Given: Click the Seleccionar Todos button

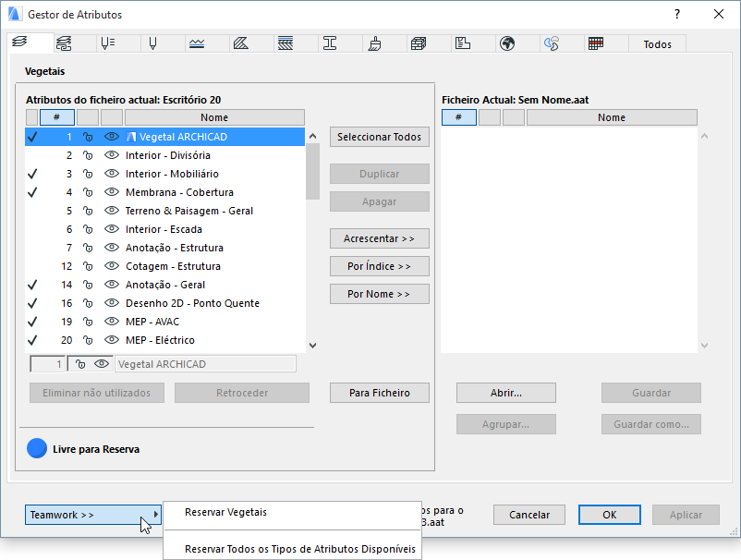Looking at the screenshot, I should (x=380, y=137).
